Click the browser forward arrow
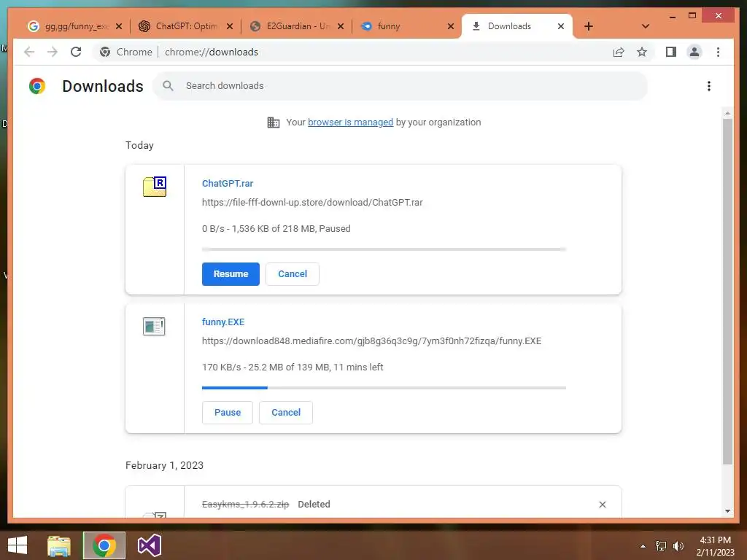 pos(53,52)
